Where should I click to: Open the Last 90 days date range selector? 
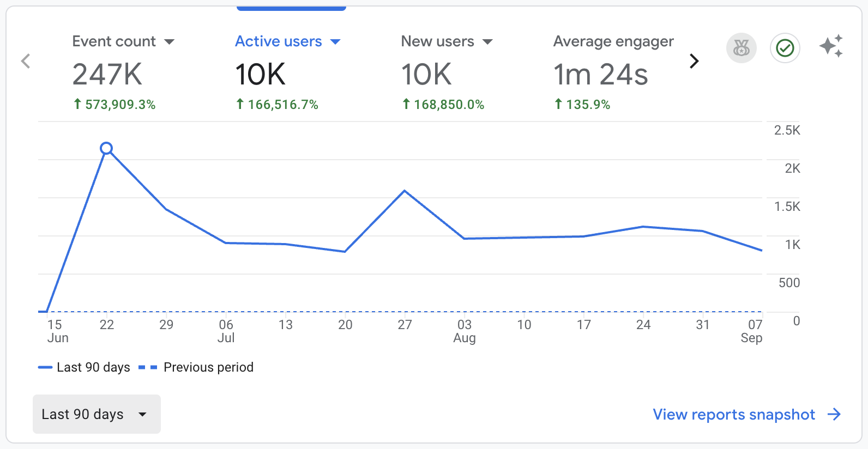[97, 414]
